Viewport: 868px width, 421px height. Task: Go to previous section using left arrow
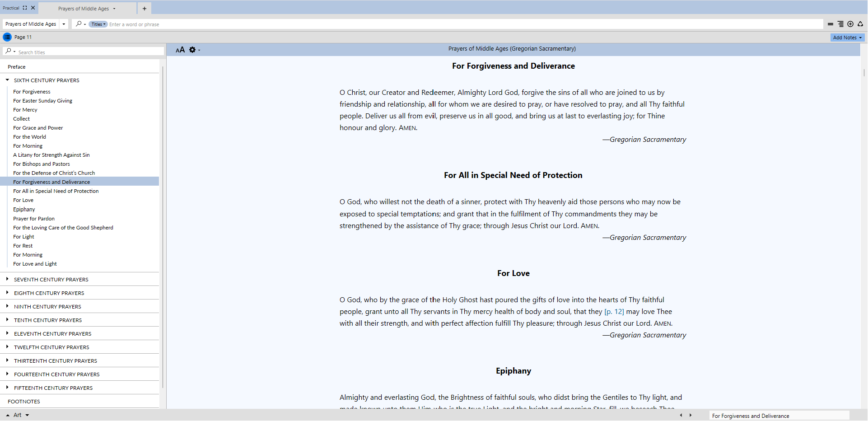681,415
